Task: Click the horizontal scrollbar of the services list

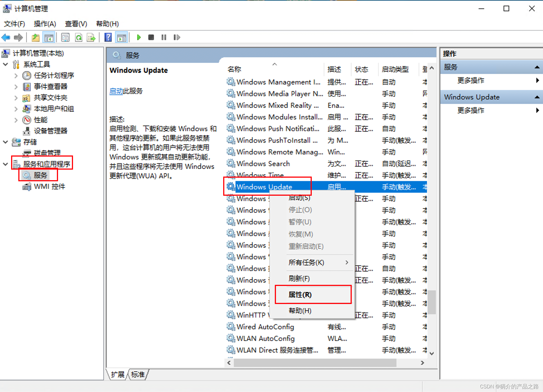Action: click(315, 363)
